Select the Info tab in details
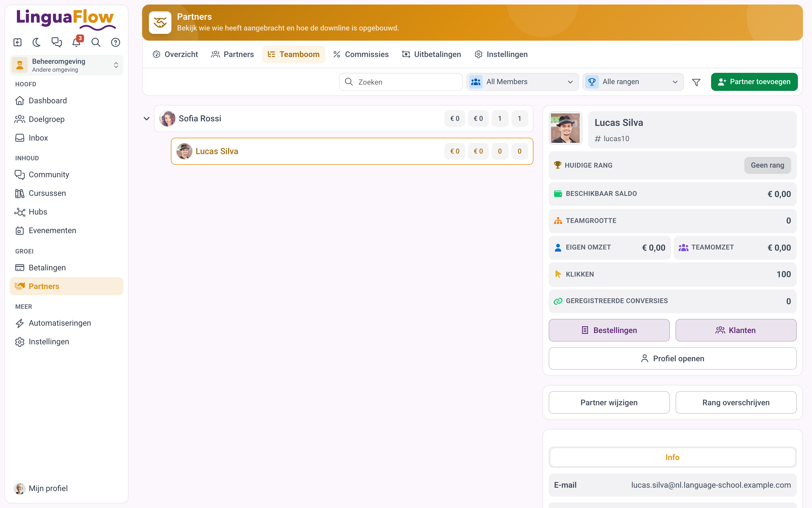This screenshot has width=812, height=508. click(672, 457)
